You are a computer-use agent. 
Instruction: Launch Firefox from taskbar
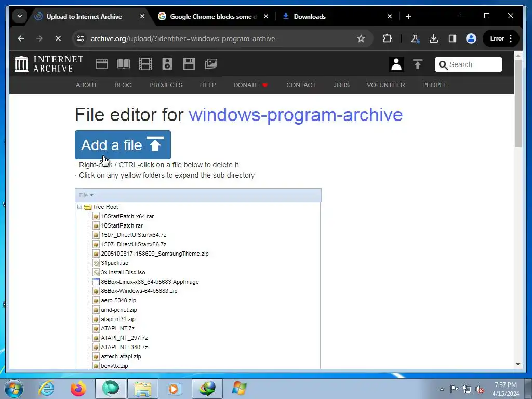point(78,389)
